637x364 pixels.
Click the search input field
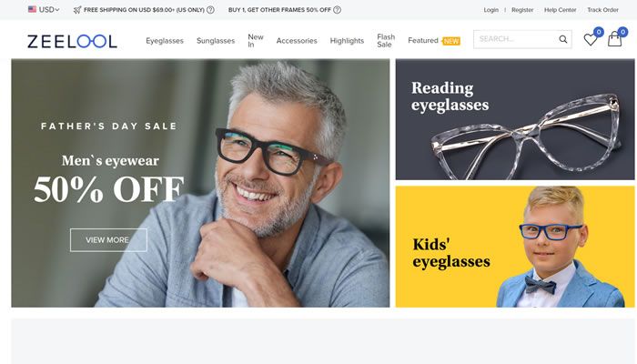(516, 39)
